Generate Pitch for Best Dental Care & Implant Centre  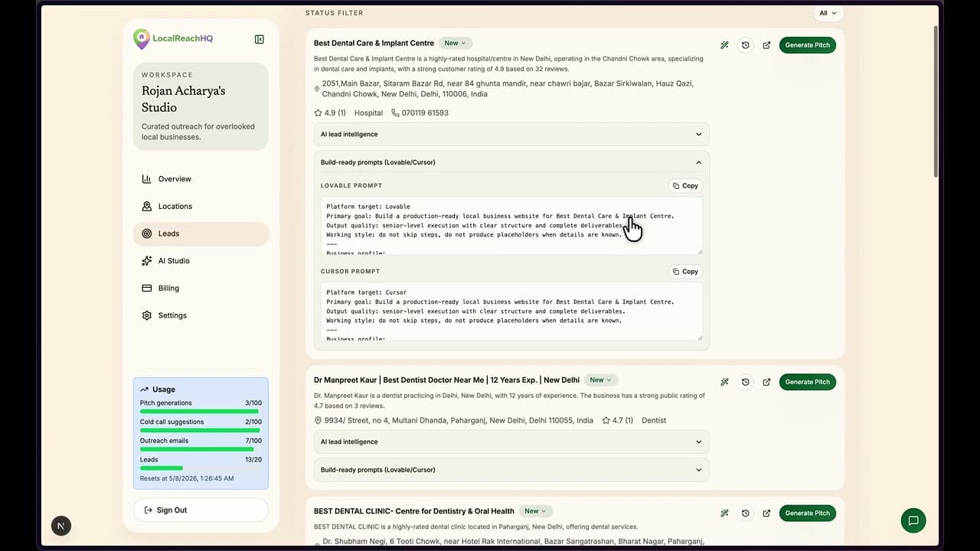[x=807, y=44]
